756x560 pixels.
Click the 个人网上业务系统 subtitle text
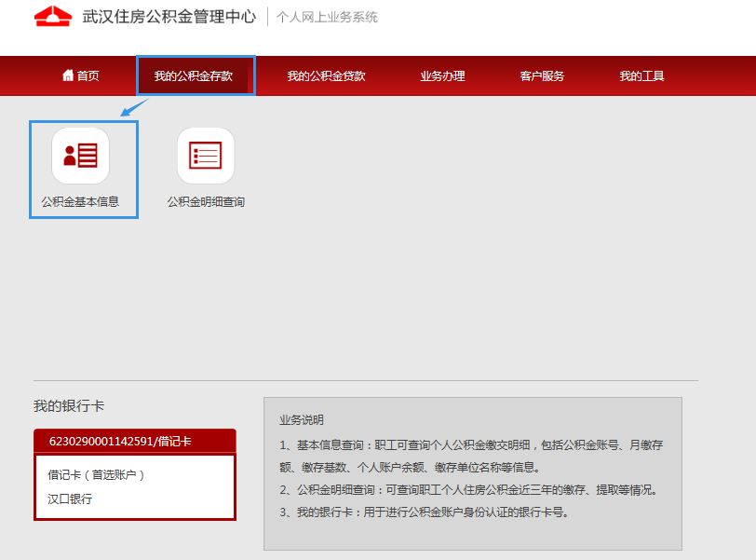pos(327,18)
